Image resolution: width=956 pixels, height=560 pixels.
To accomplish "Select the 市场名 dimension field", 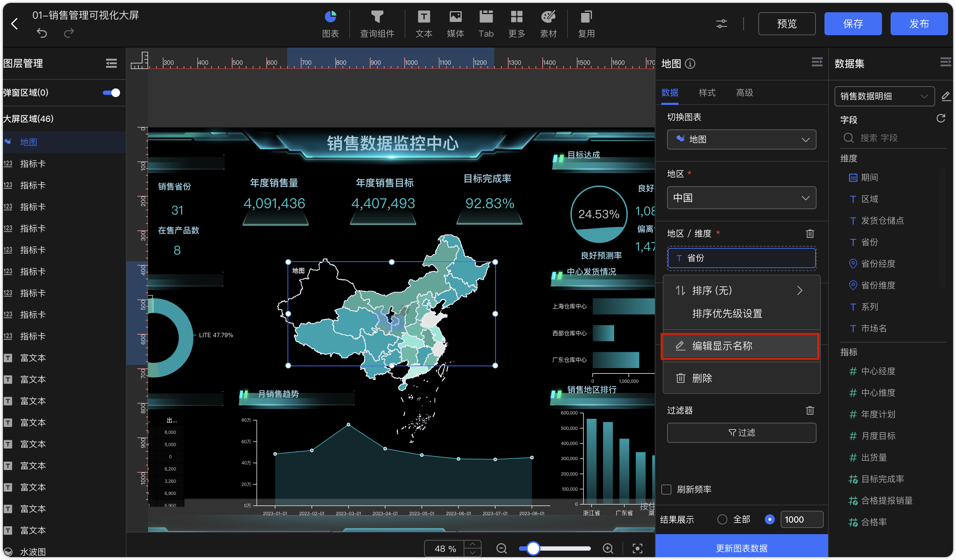I will (873, 328).
